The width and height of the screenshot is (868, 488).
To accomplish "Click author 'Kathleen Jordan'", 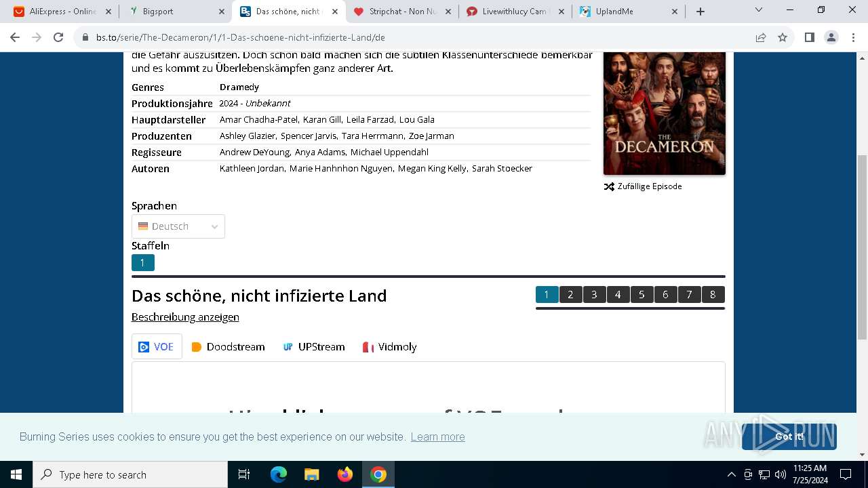I will 252,168.
